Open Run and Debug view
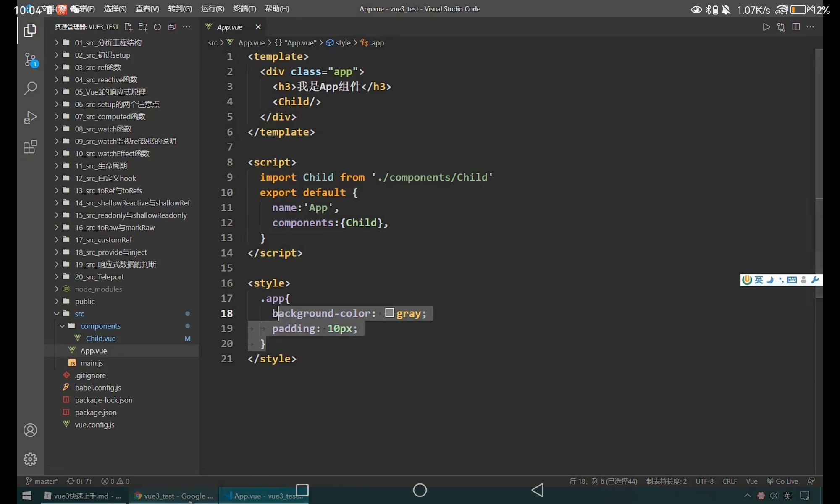This screenshot has height=504, width=840. (x=30, y=118)
